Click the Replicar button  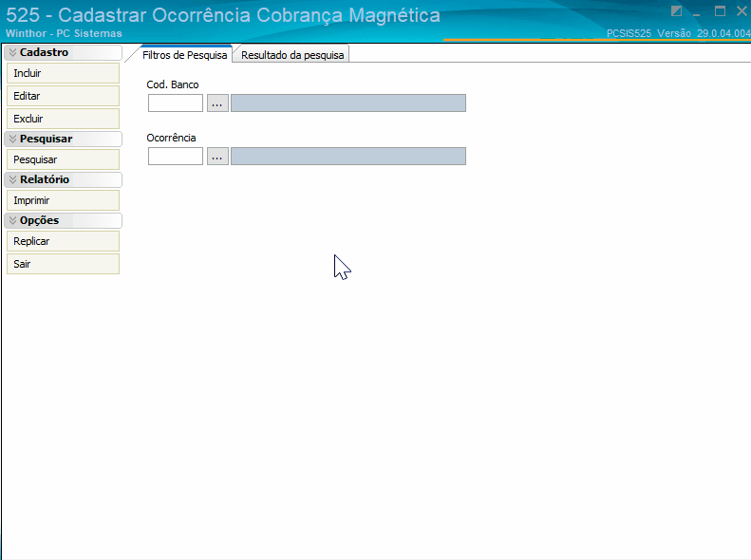click(x=64, y=241)
